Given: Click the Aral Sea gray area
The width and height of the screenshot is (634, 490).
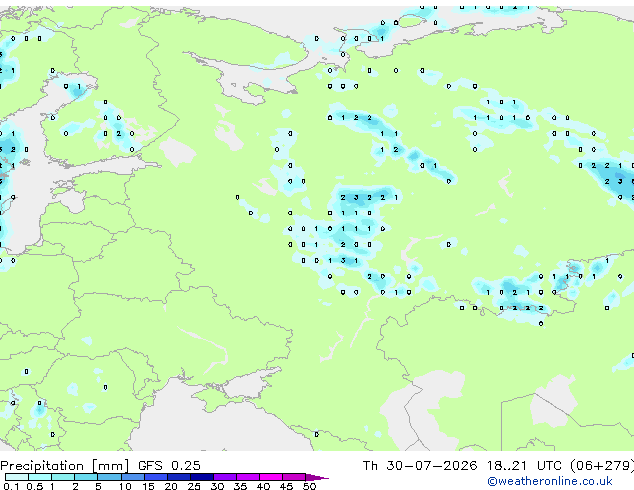Looking at the screenshot, I should click(552, 404).
